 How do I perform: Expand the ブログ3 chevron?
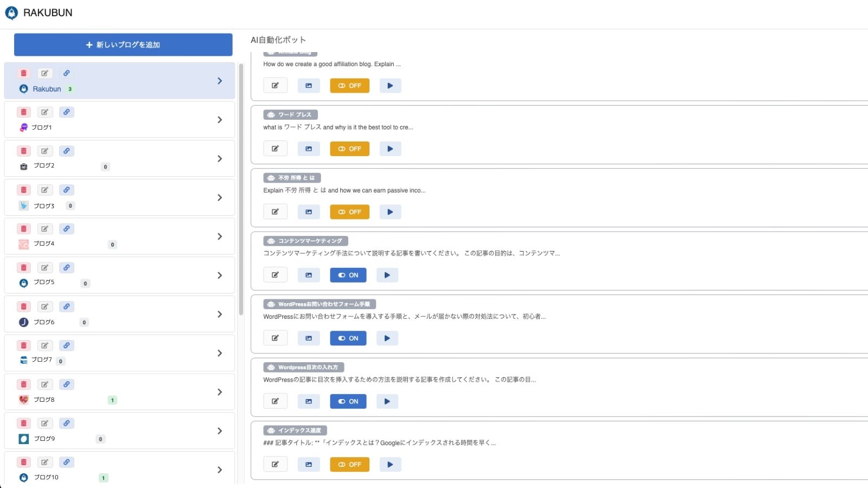220,198
